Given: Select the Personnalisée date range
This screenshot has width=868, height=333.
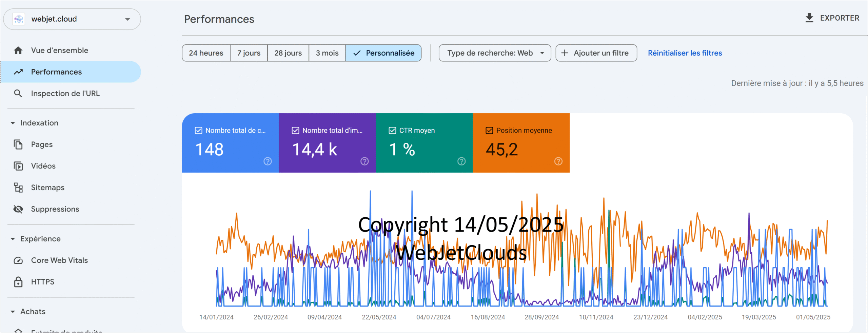Looking at the screenshot, I should [383, 53].
